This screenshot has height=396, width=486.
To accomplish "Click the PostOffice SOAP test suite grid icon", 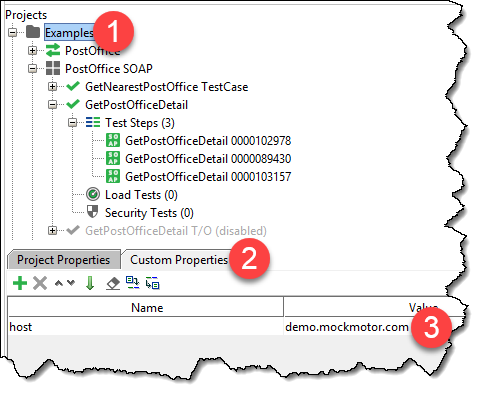I will click(x=53, y=68).
